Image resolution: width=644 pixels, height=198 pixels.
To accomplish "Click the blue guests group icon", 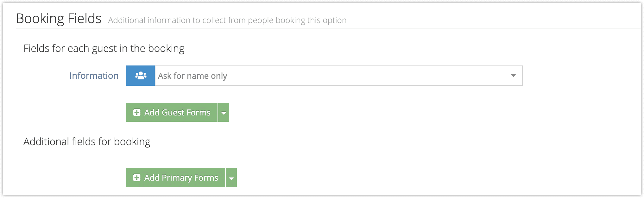I will (141, 76).
